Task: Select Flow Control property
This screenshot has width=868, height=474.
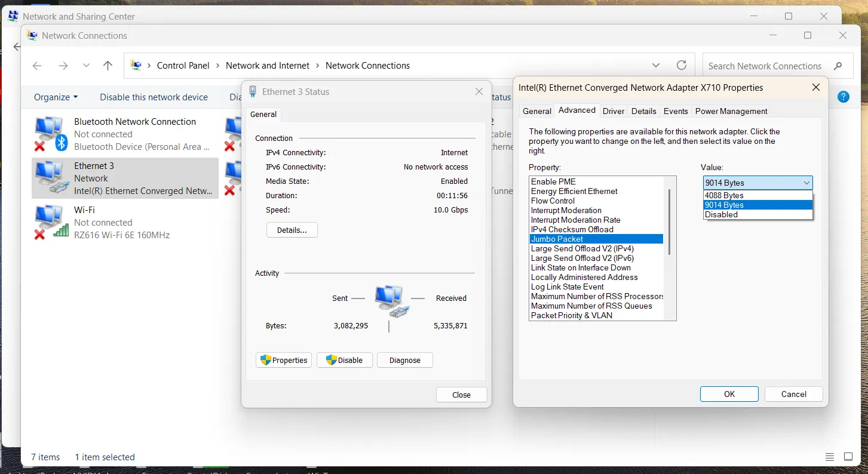Action: 596,201
